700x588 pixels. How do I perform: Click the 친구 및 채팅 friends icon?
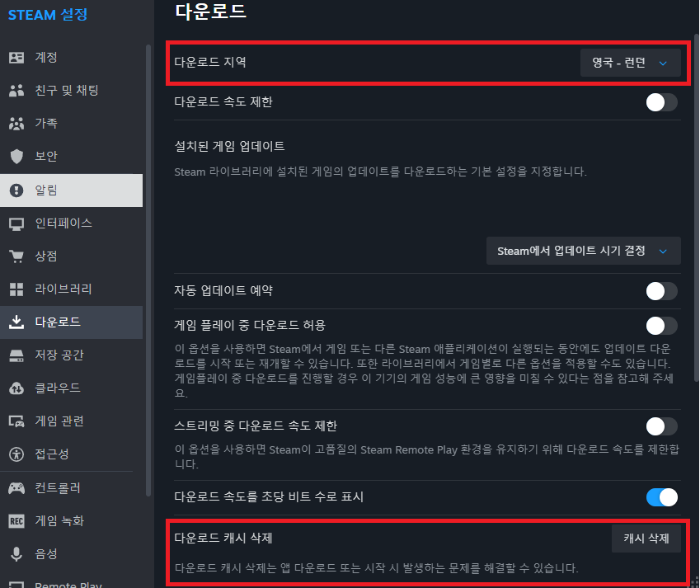pyautogui.click(x=16, y=90)
